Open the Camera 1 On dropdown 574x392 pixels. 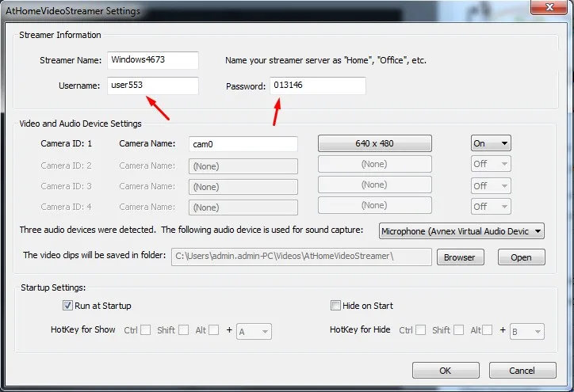click(491, 143)
